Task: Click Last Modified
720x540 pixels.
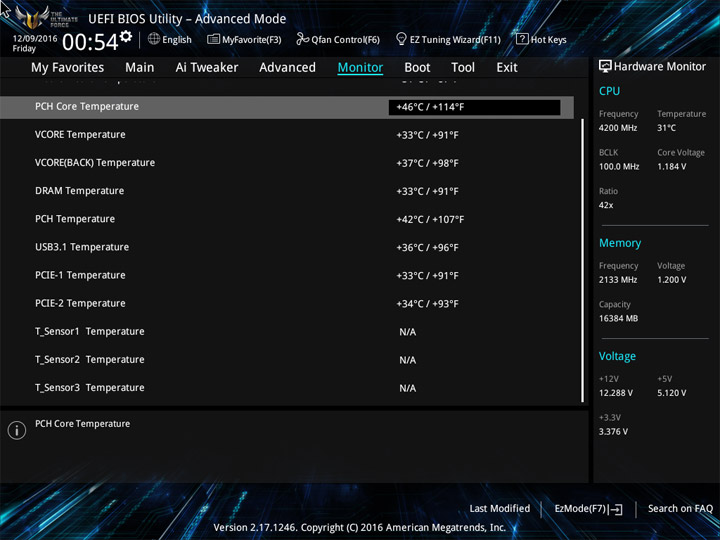Action: [x=500, y=508]
